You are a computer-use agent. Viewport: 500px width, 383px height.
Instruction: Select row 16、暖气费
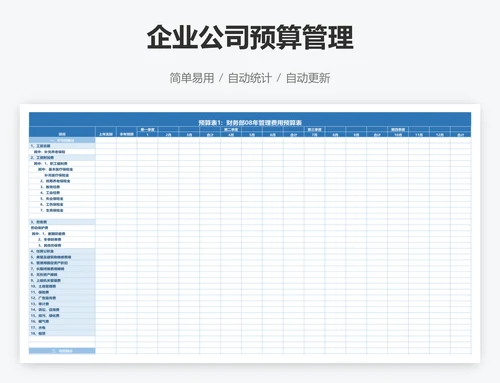(x=62, y=322)
